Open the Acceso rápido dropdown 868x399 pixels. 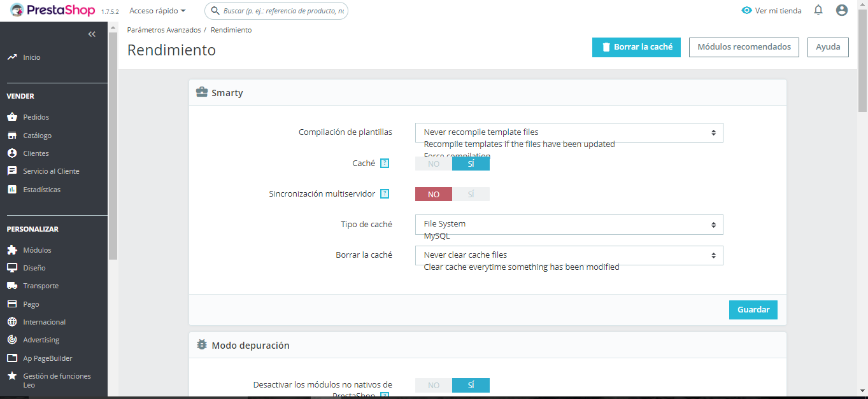pyautogui.click(x=157, y=11)
